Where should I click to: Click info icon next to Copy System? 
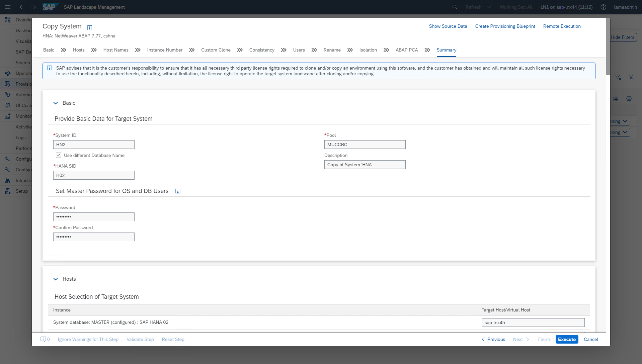(89, 27)
